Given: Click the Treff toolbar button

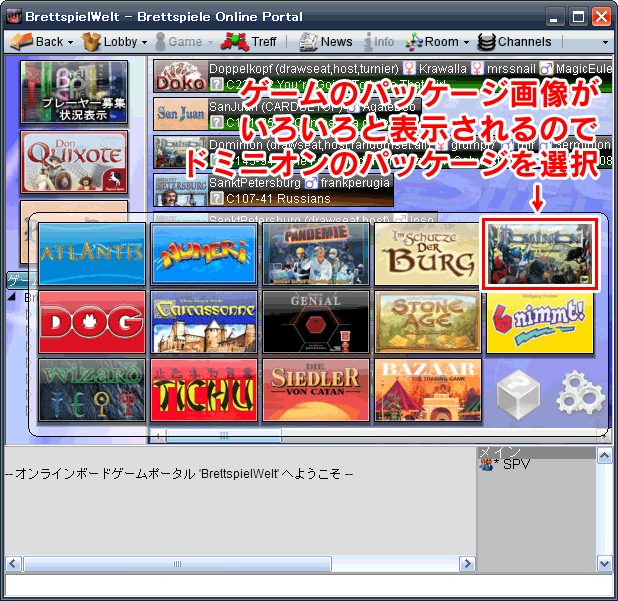Looking at the screenshot, I should click(x=249, y=41).
